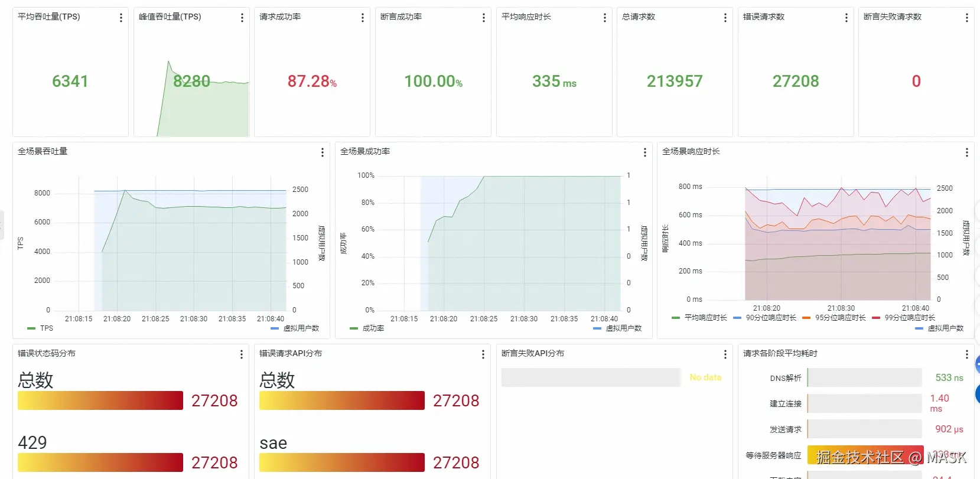Screen dimensions: 980x479
Task: Click the DNS解析 duration bar
Action: point(864,377)
